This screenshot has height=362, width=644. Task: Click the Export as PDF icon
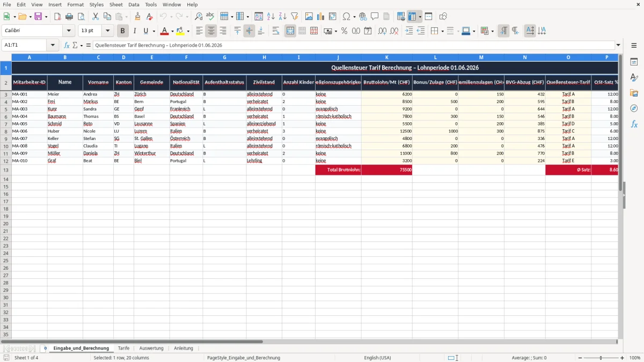tap(57, 17)
